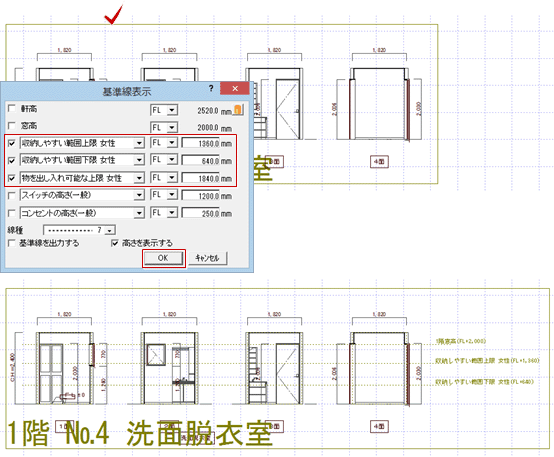Click the orange icon beside the 2520.0 mm value
This screenshot has height=457, width=554.
(238, 109)
